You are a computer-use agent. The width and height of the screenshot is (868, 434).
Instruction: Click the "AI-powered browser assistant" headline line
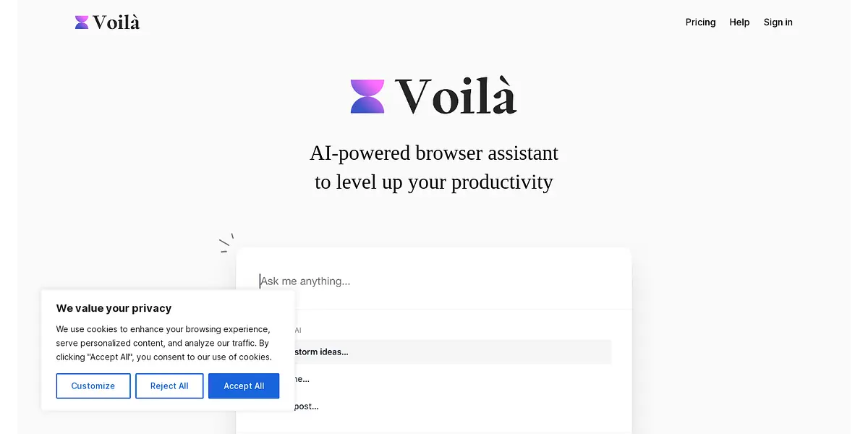(x=434, y=153)
